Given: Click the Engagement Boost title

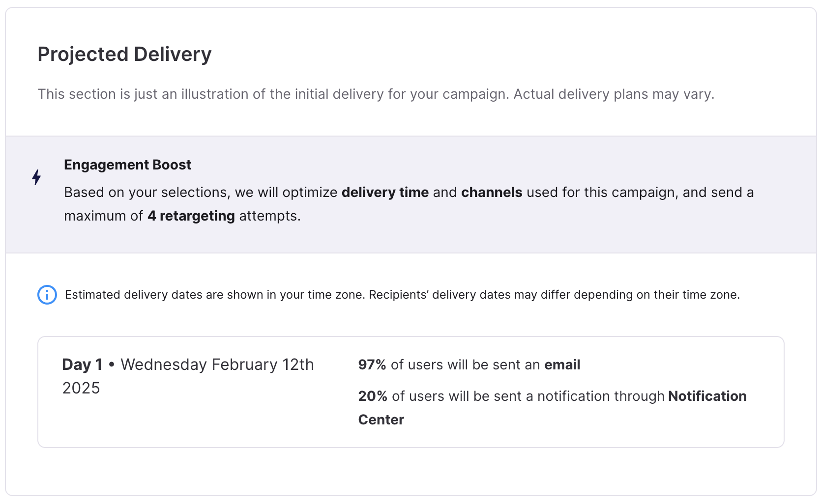Looking at the screenshot, I should click(127, 165).
